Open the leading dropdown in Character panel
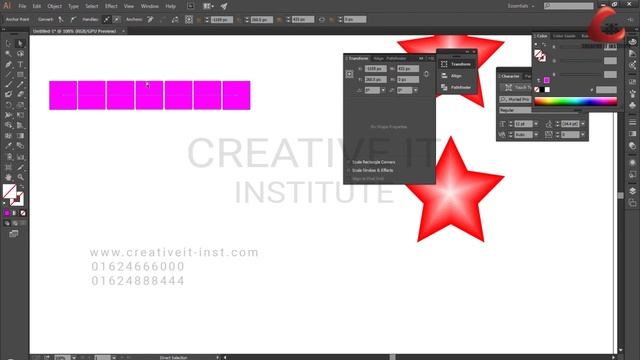This screenshot has height=360, width=640. click(x=583, y=124)
